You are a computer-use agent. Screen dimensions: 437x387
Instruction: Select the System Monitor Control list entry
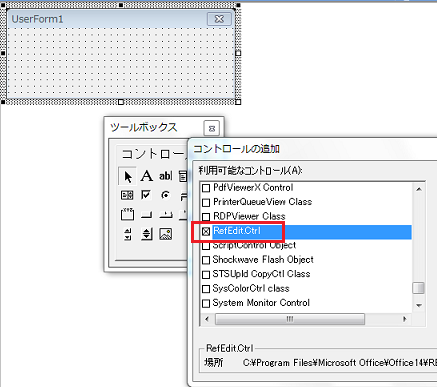click(261, 303)
